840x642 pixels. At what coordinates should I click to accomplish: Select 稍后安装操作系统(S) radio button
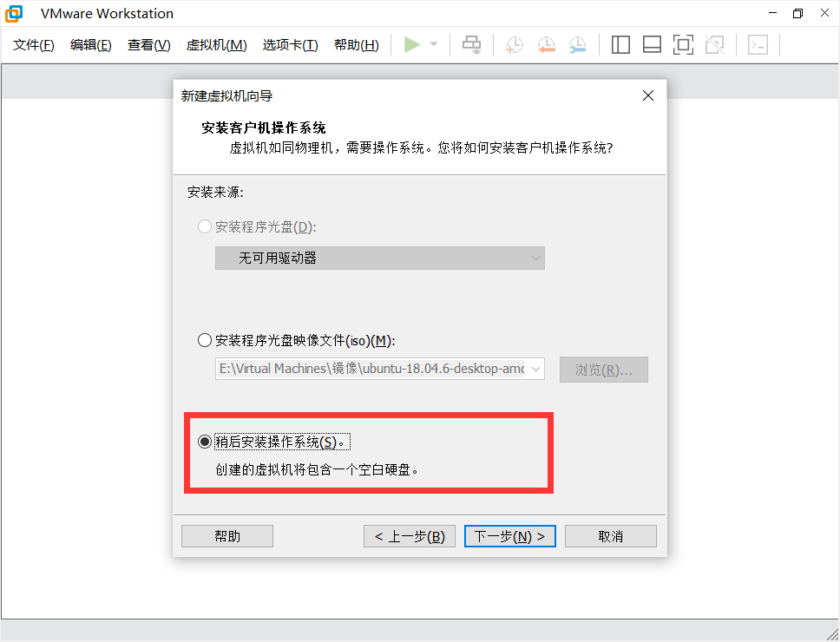204,442
